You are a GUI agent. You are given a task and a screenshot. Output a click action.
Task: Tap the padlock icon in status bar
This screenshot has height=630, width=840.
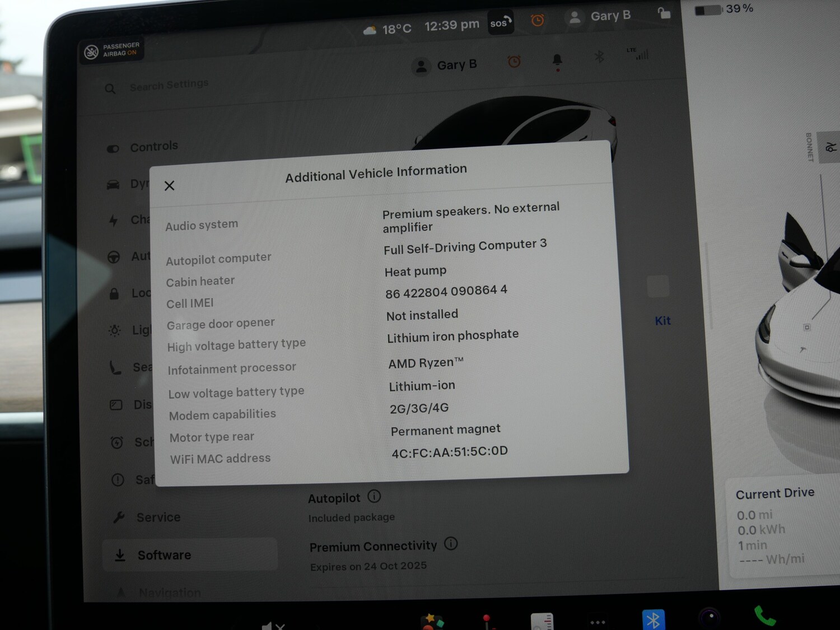(664, 13)
